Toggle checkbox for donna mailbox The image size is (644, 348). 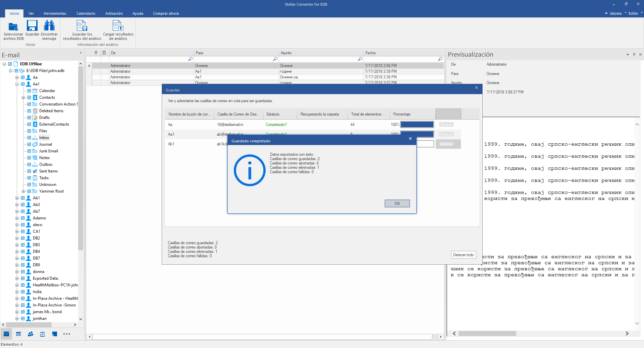23,272
